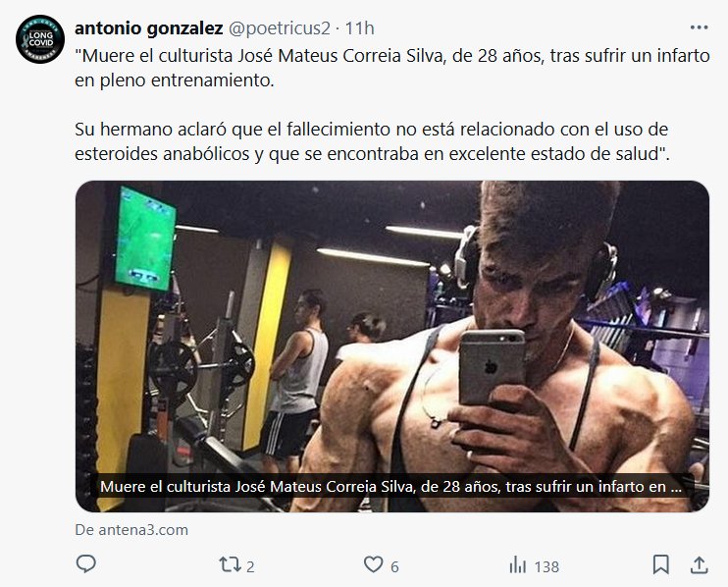Screen dimensions: 728x587
Task: Visit the "De antena3.com" source link
Action: click(x=131, y=529)
